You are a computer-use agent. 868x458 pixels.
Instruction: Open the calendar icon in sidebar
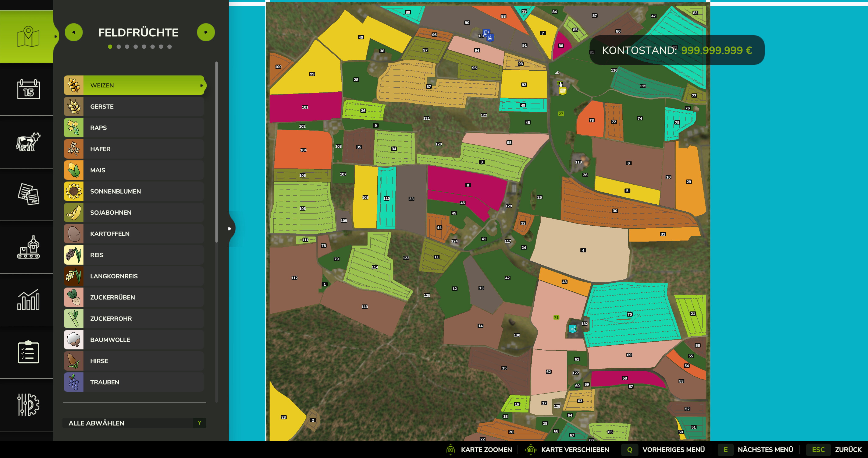[28, 89]
